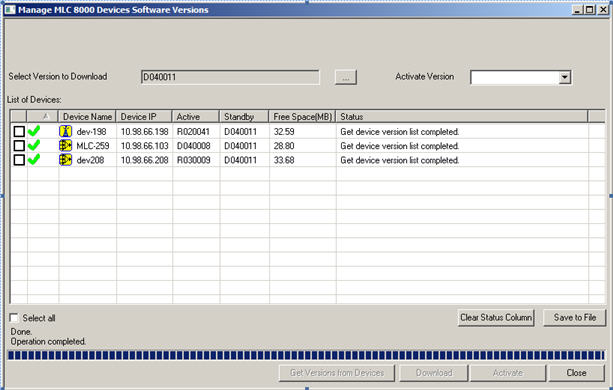Click the Standby D040011 cell for MLC-259
613x390 pixels.
240,146
